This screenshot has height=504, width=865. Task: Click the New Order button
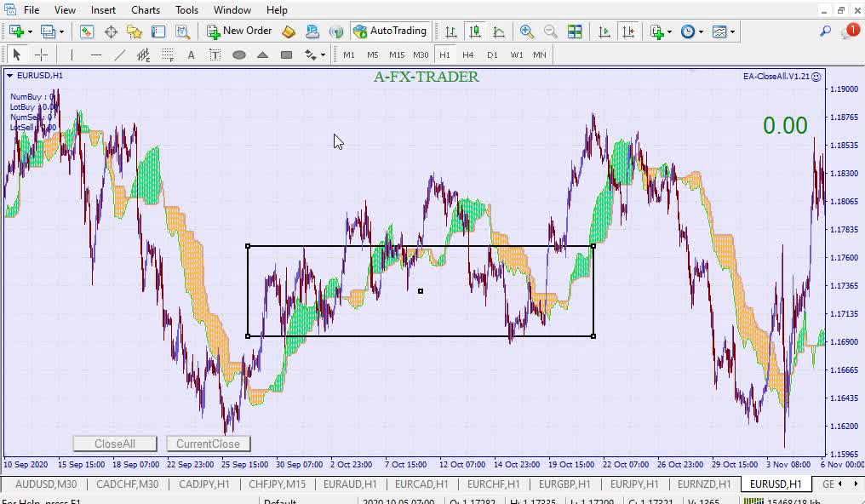(x=239, y=31)
